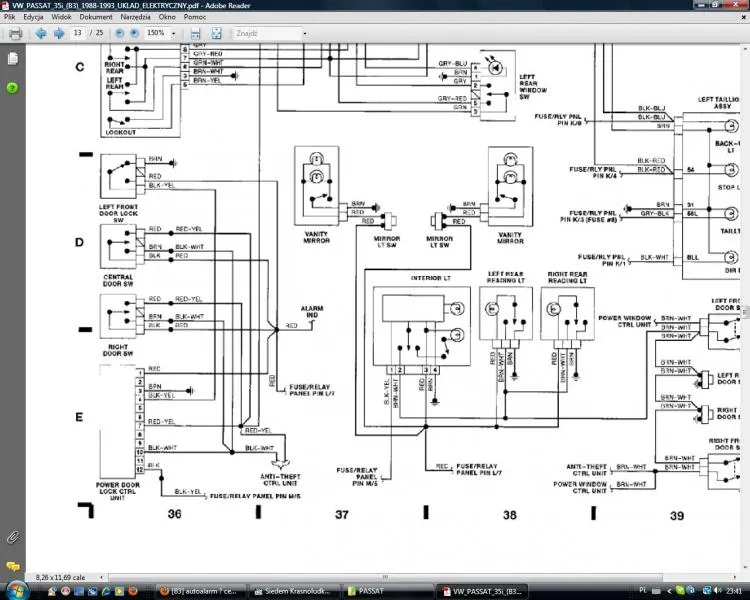Image resolution: width=750 pixels, height=600 pixels.
Task: Open the Pages panel in sidebar
Action: point(12,59)
